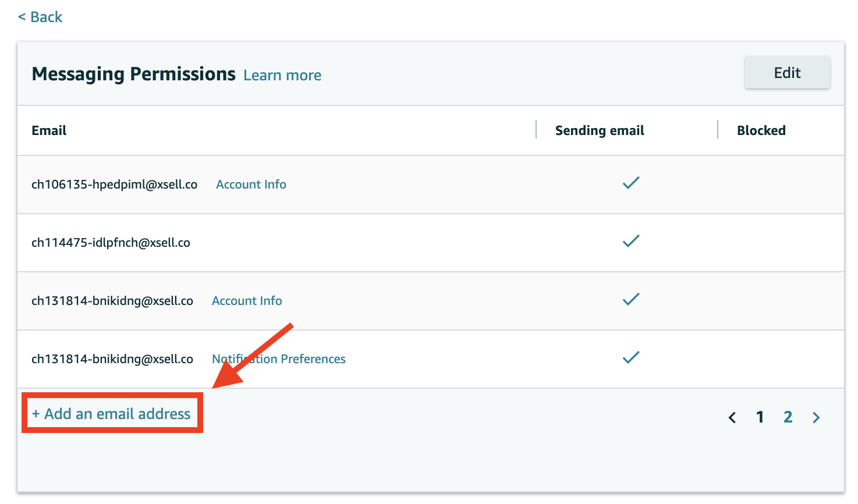
Task: Open the Notification Preferences link
Action: pos(279,359)
